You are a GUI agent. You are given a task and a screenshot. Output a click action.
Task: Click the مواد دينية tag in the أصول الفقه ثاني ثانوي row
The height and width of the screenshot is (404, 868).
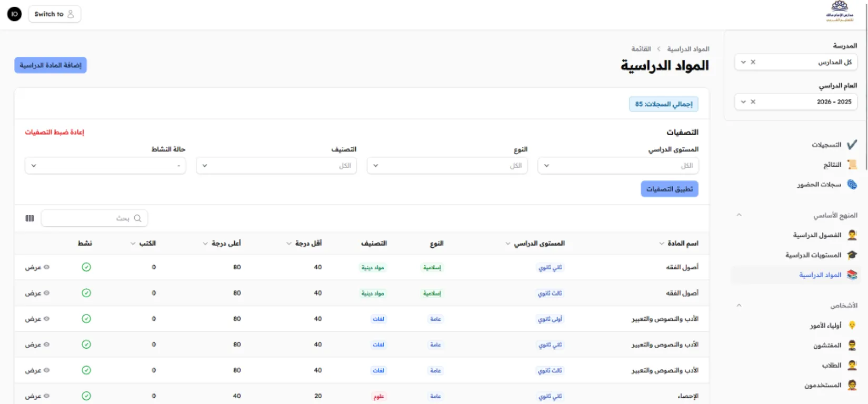[x=373, y=267]
